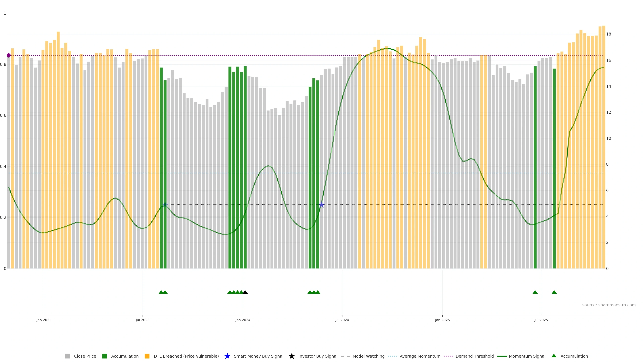The height and width of the screenshot is (362, 644).
Task: Toggle the green Accumulation bar legend
Action: pos(104,356)
